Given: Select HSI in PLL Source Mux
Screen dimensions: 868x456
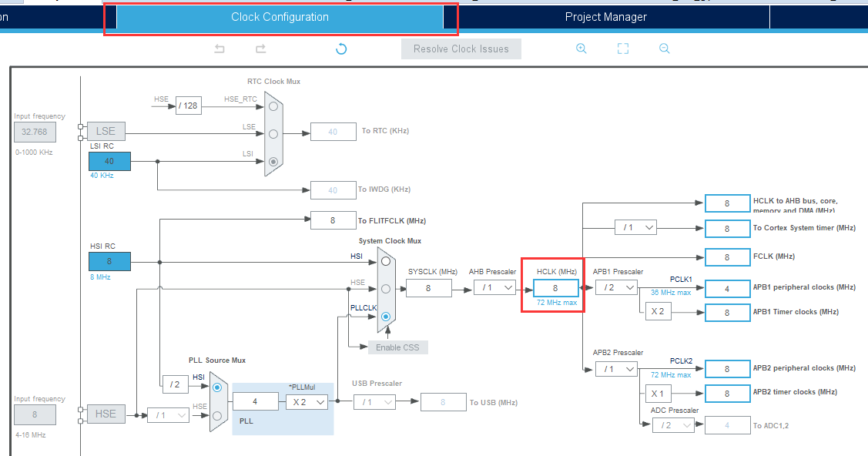Looking at the screenshot, I should point(217,387).
